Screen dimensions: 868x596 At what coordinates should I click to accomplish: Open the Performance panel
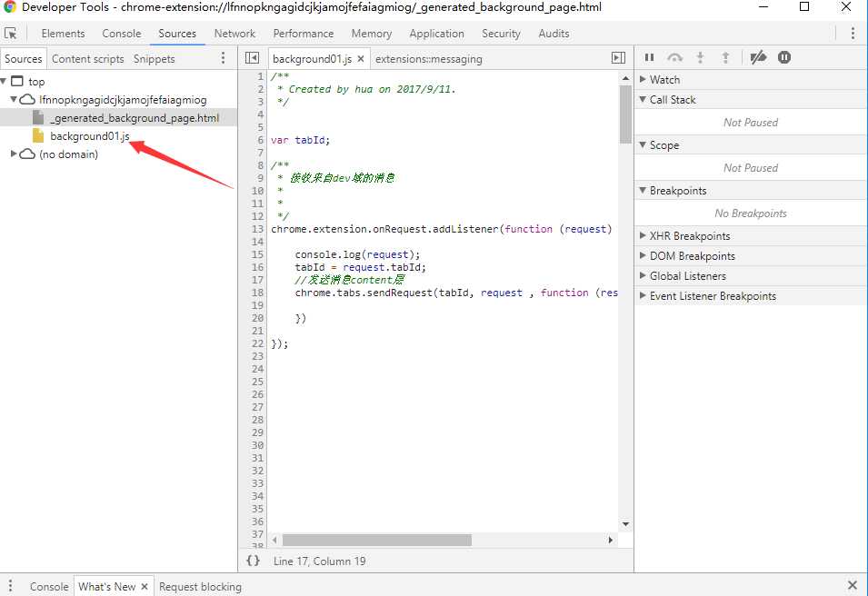(304, 34)
